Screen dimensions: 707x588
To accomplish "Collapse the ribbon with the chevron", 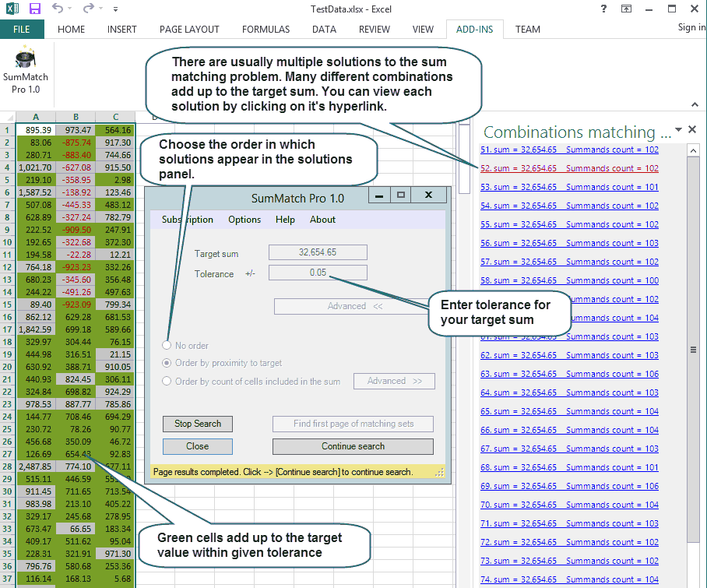I will 695,104.
